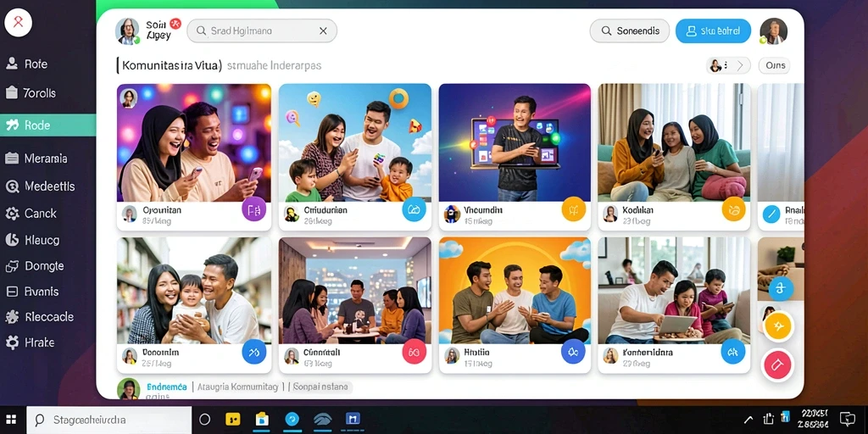Click the taskbar clock and date
This screenshot has width=868, height=434.
(815, 419)
